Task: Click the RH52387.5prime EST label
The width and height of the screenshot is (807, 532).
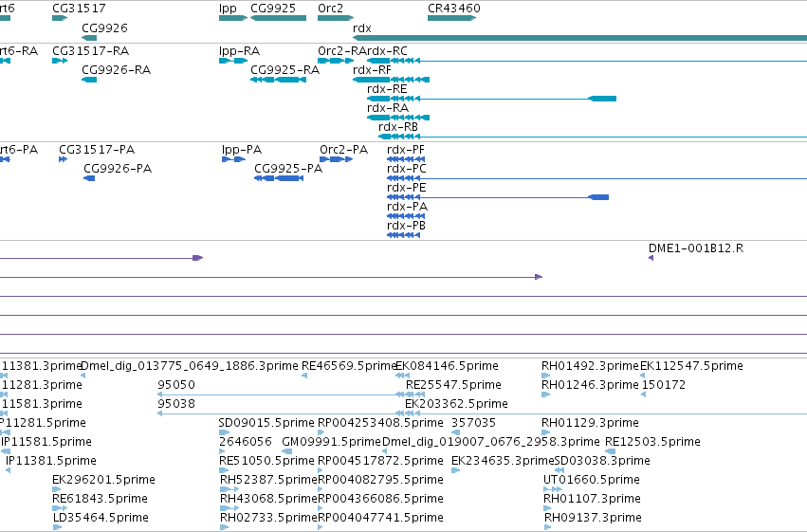Action: 268,480
